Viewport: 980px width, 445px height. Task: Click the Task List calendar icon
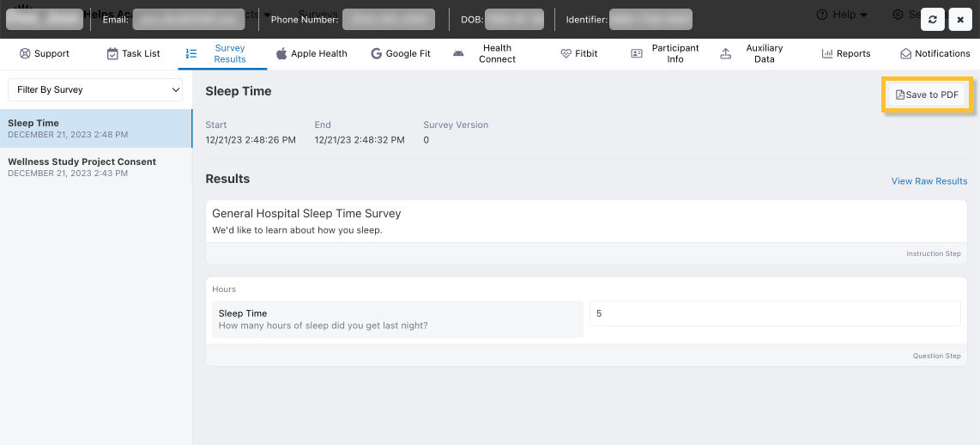pyautogui.click(x=112, y=53)
